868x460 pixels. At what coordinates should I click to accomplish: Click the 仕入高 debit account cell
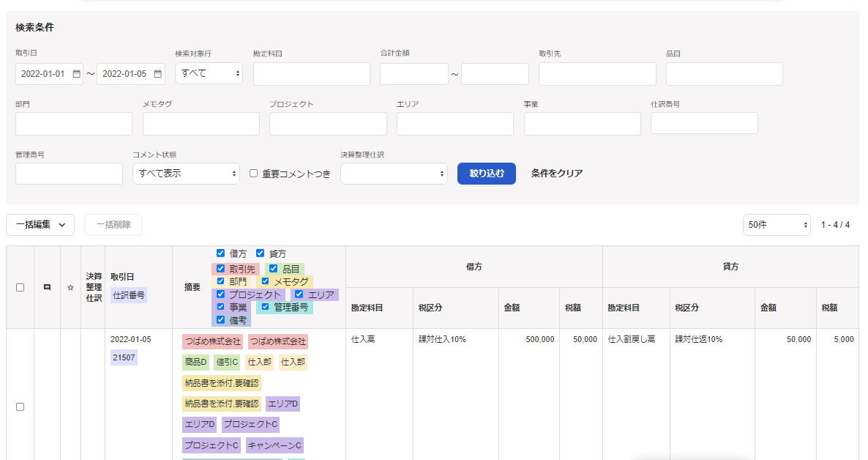pyautogui.click(x=363, y=339)
